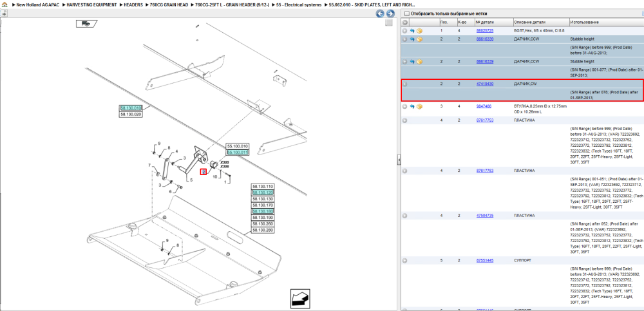The height and width of the screenshot is (311, 644).
Task: Expand the ПЛАСТИНА 47504735 row
Action: tap(405, 215)
